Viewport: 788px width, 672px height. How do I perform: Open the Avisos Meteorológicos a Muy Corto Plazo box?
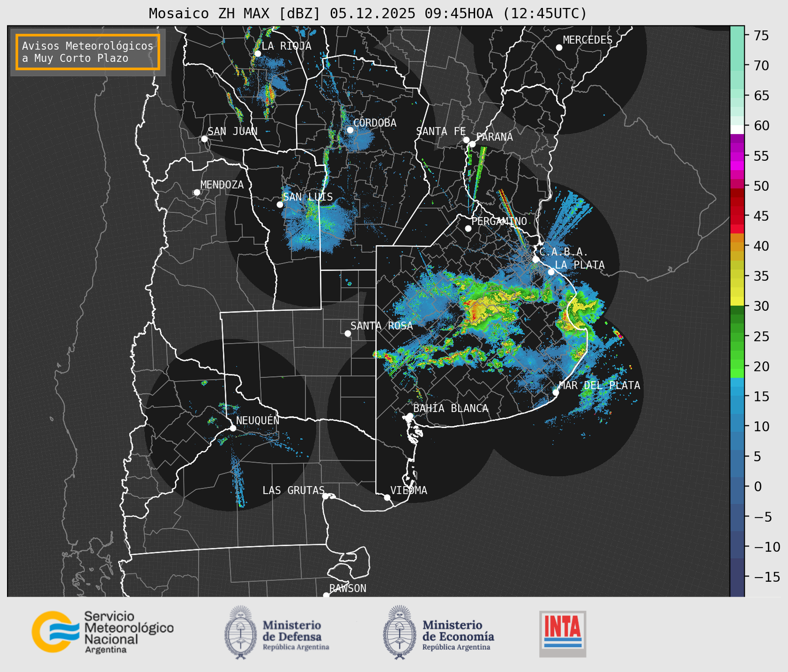click(88, 52)
